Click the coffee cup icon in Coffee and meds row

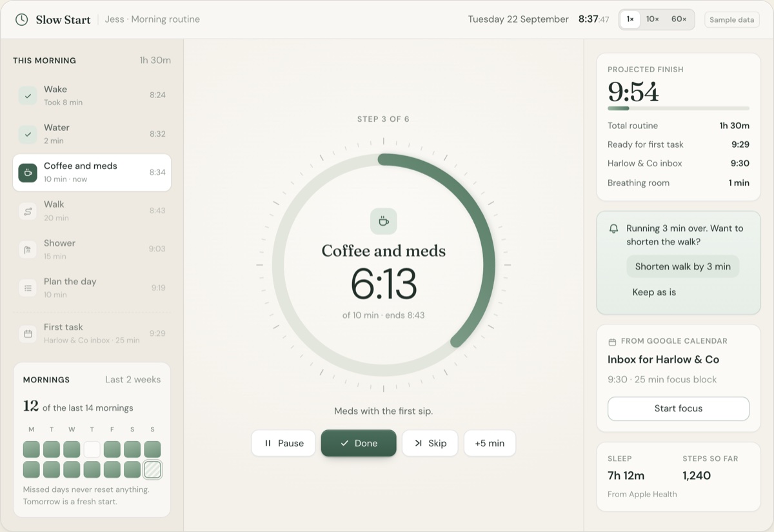click(x=28, y=172)
